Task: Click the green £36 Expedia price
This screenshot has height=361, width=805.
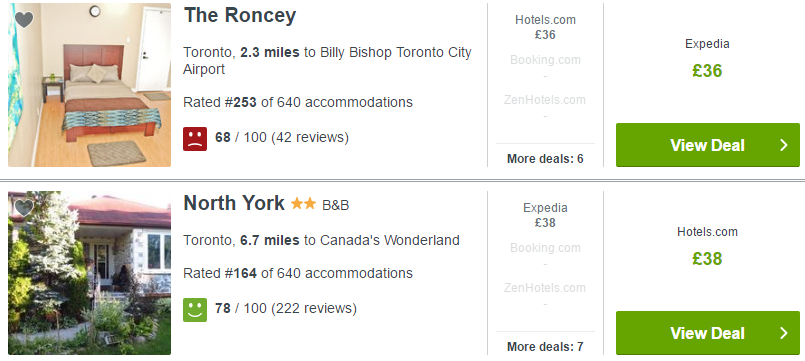Action: click(707, 71)
